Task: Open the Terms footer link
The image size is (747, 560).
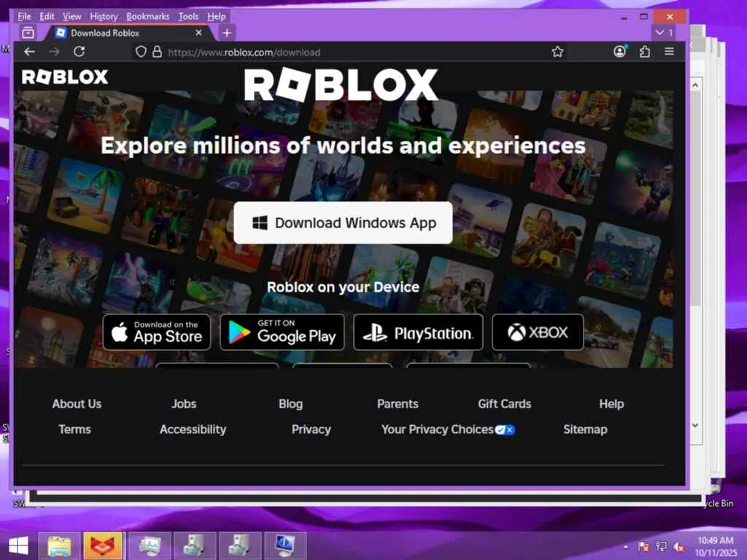Action: (x=75, y=429)
